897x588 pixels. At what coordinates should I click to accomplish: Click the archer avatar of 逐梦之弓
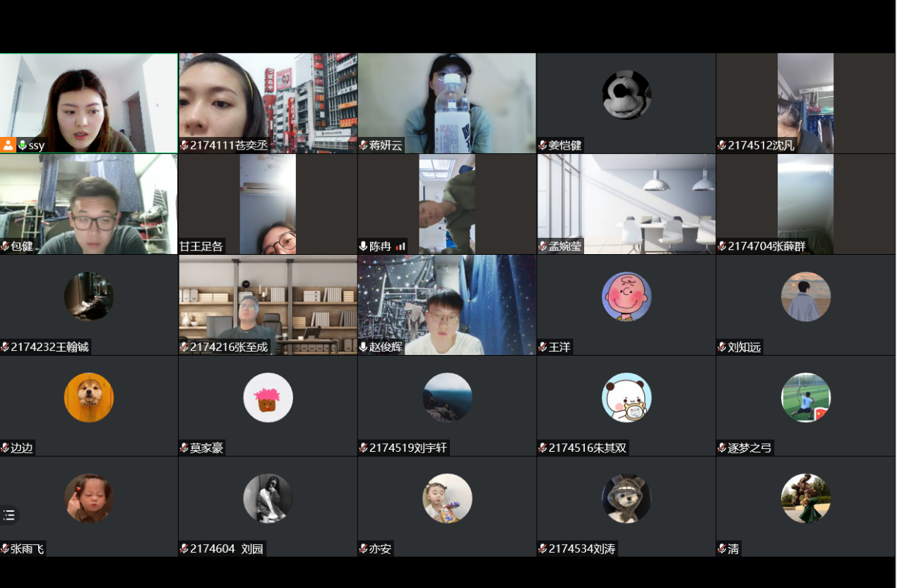click(x=806, y=397)
